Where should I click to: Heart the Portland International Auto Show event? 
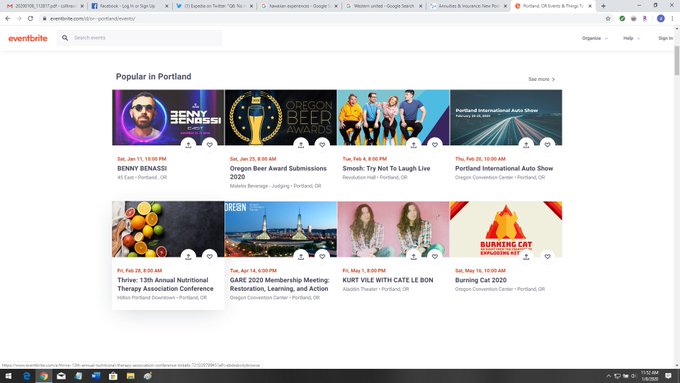coord(547,145)
